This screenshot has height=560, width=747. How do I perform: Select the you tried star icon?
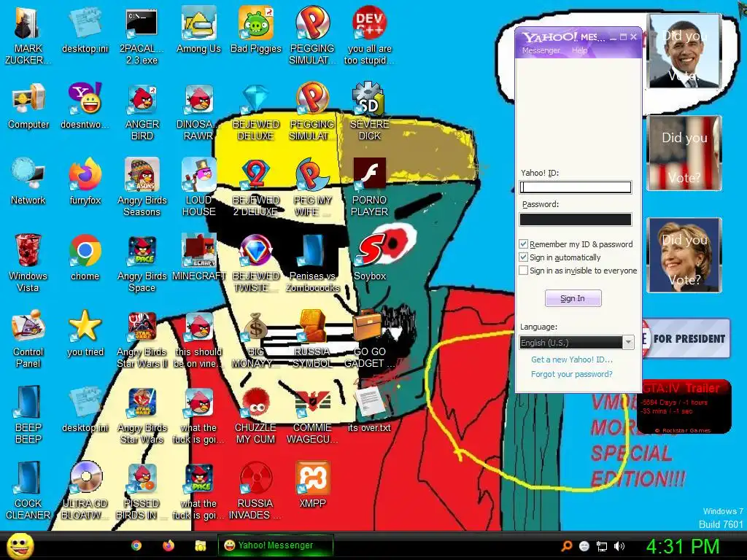point(85,333)
